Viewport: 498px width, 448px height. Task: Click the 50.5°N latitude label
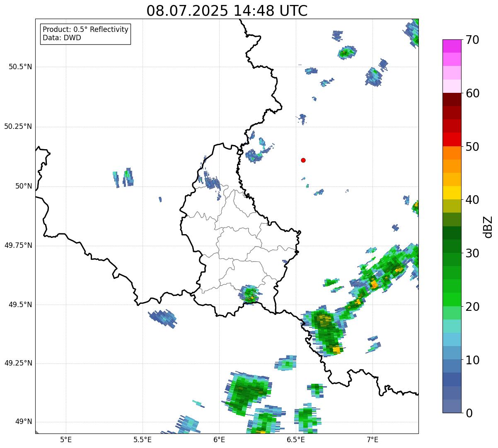point(20,67)
